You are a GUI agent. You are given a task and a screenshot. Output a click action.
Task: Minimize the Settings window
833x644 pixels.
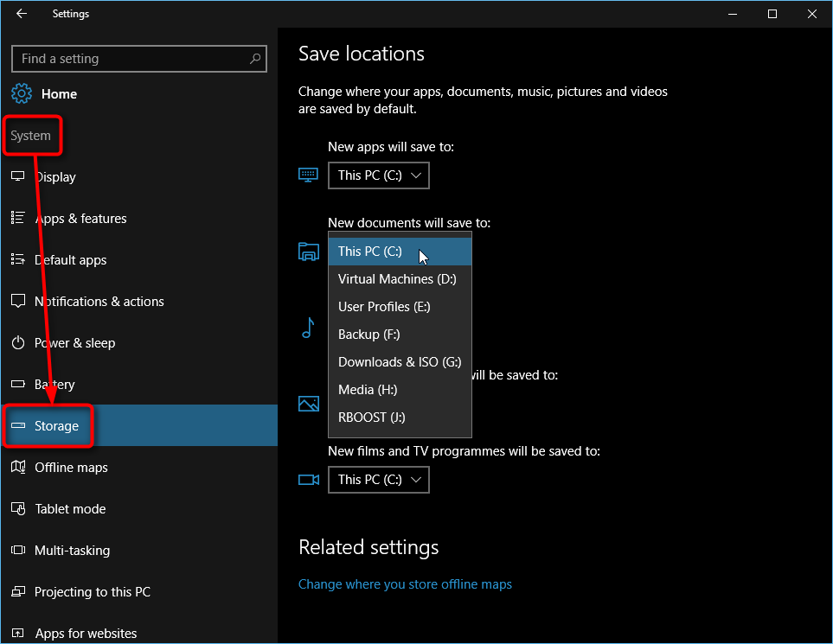733,14
